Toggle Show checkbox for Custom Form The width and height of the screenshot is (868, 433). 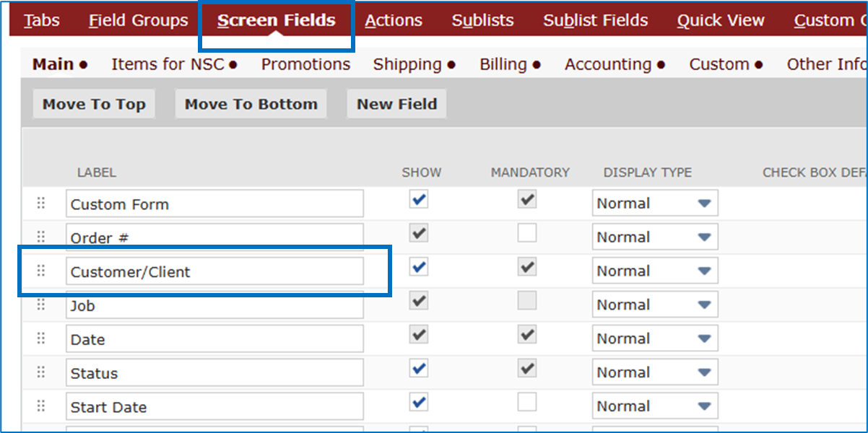418,200
